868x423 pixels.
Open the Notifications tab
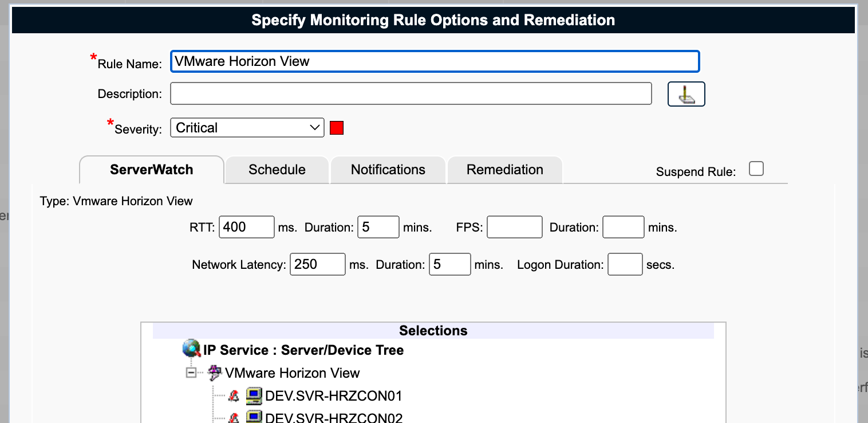coord(388,170)
